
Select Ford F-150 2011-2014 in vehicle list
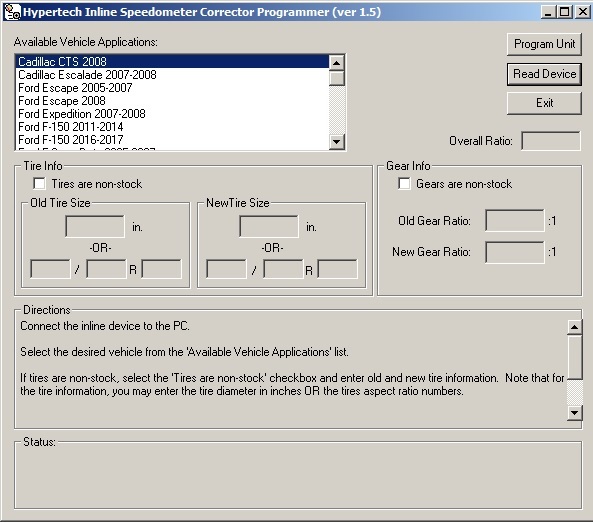pyautogui.click(x=172, y=126)
